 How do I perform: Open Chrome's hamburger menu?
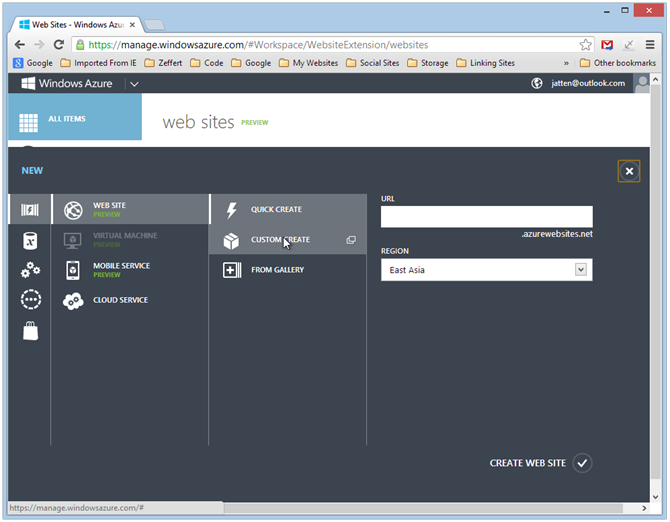click(x=650, y=45)
